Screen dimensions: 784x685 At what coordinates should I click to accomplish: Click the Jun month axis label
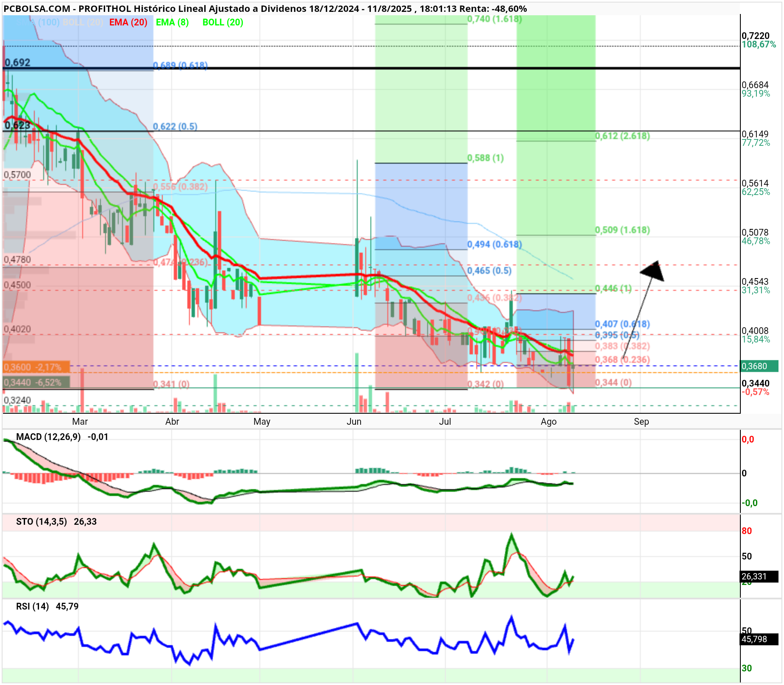[x=354, y=421]
